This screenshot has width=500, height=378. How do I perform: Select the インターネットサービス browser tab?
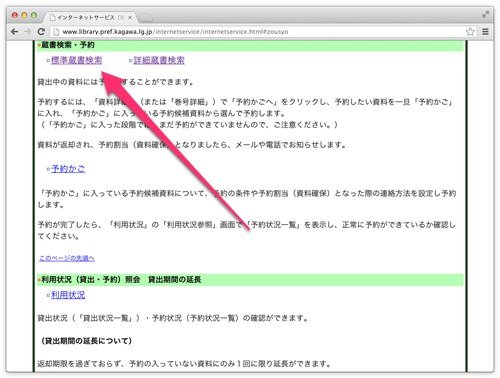click(x=90, y=17)
